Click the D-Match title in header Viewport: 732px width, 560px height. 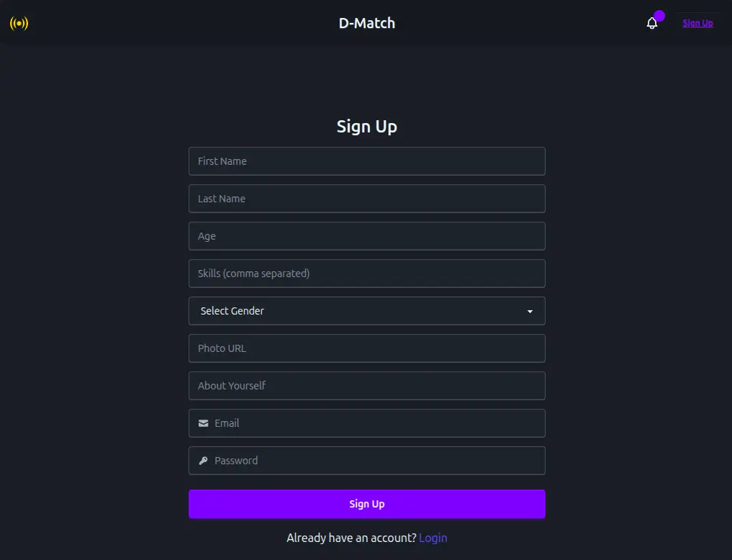367,23
